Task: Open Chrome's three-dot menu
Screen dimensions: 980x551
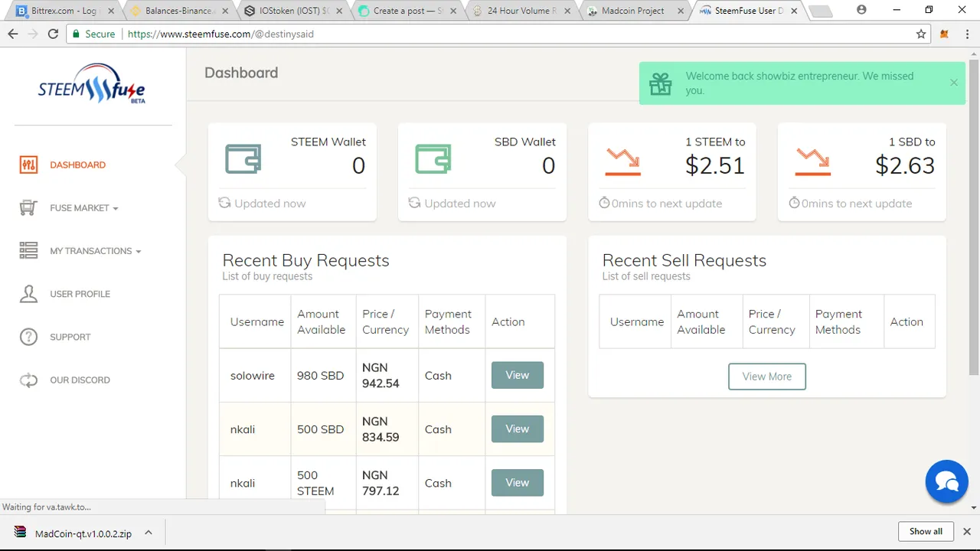Action: tap(966, 34)
